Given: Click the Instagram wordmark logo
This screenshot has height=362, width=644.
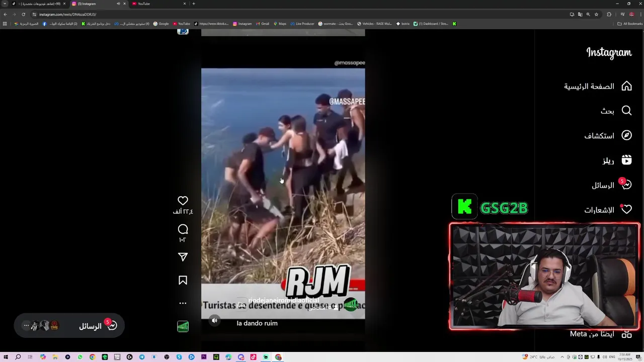Looking at the screenshot, I should click(609, 53).
